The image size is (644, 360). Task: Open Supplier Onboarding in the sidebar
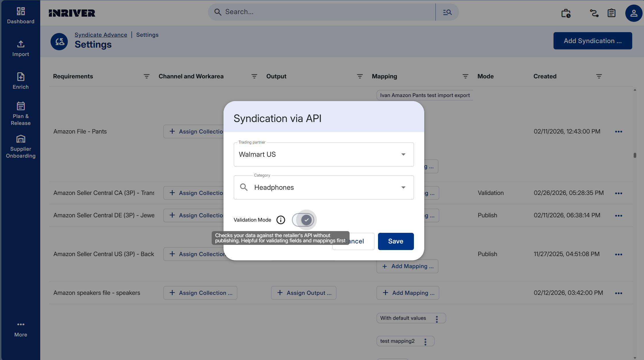21,147
